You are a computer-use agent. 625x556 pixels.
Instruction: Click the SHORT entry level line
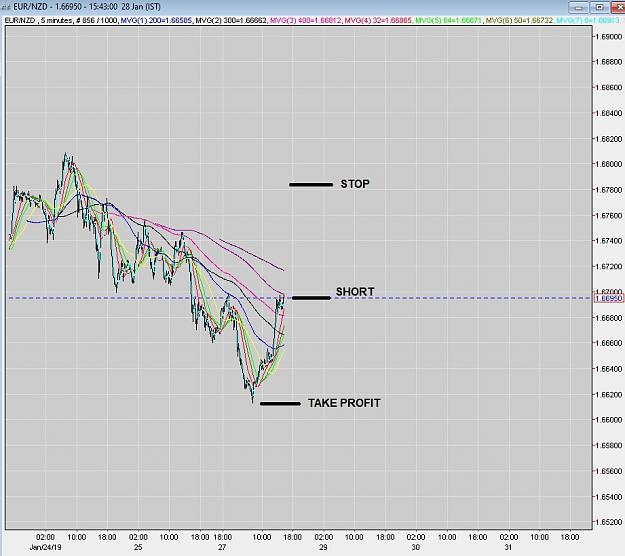tap(311, 298)
